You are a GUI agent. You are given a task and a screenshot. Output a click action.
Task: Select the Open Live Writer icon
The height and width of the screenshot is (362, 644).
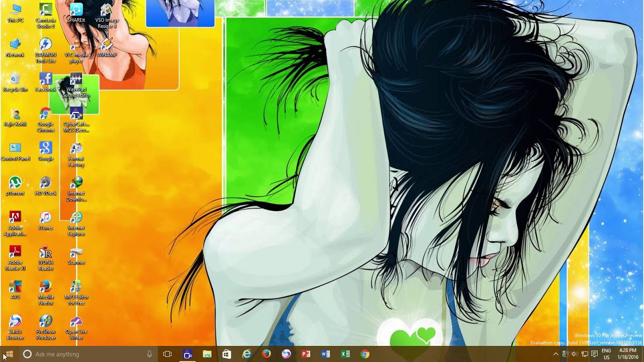click(76, 327)
